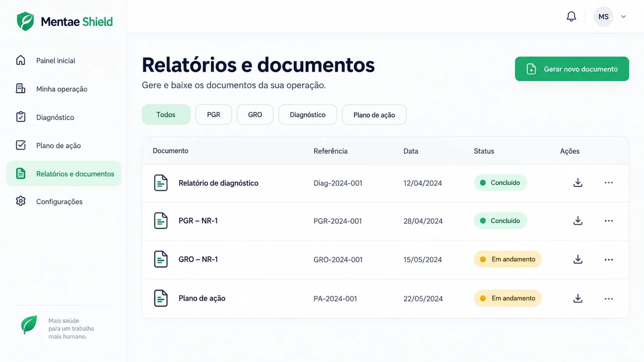Click Gerar novo documento button
This screenshot has width=644, height=362.
[x=572, y=69]
